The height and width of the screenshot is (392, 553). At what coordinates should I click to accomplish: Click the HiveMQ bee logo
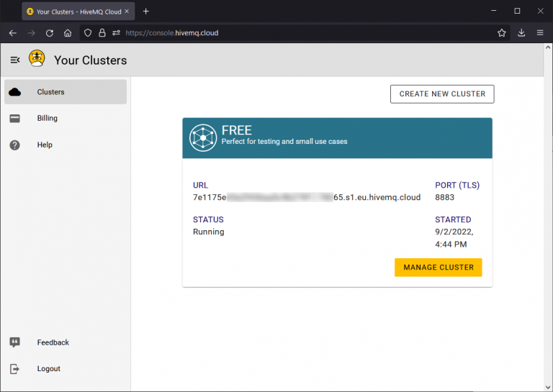pyautogui.click(x=37, y=59)
